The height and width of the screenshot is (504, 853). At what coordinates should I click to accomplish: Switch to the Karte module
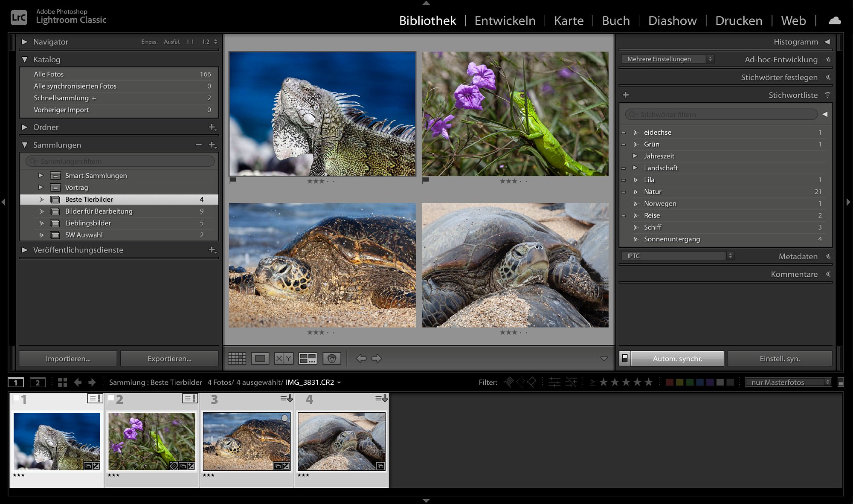tap(569, 20)
